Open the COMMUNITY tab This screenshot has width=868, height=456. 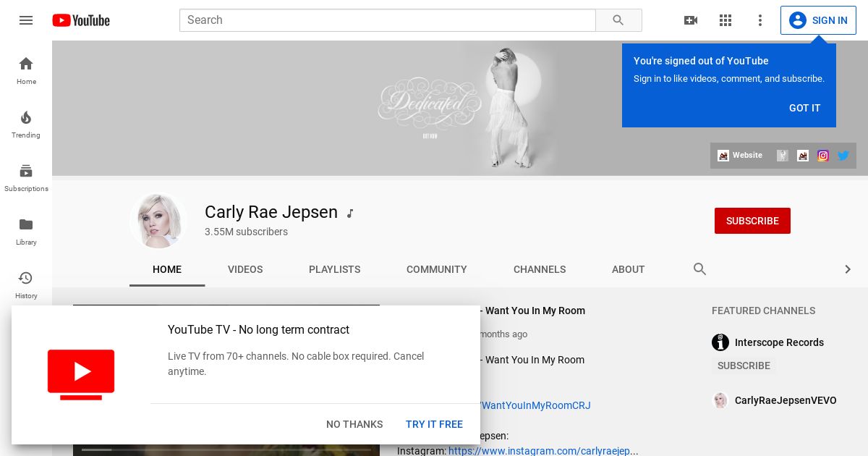pyautogui.click(x=437, y=269)
